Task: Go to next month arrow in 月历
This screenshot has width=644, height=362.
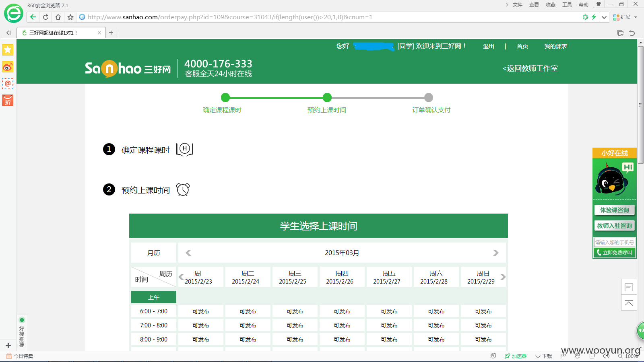Action: point(496,253)
